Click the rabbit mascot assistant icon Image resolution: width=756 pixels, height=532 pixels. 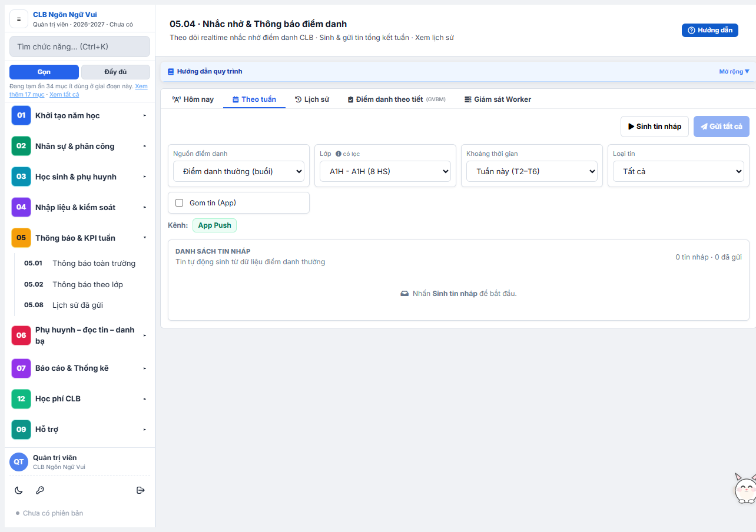[x=745, y=488]
